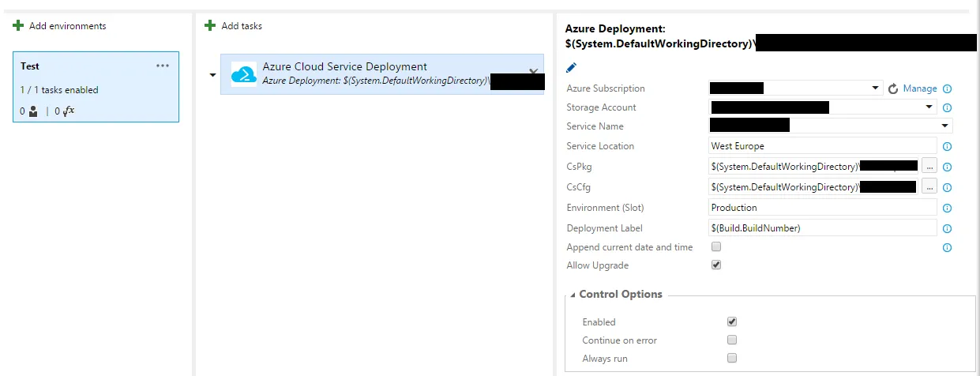Viewport: 980px width, 376px height.
Task: Click Add environments
Action: click(60, 26)
